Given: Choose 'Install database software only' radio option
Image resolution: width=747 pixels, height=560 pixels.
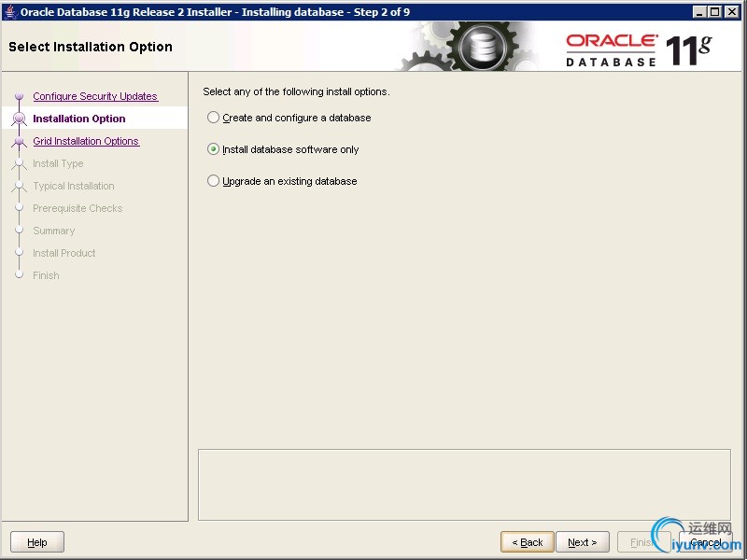Looking at the screenshot, I should (x=213, y=149).
